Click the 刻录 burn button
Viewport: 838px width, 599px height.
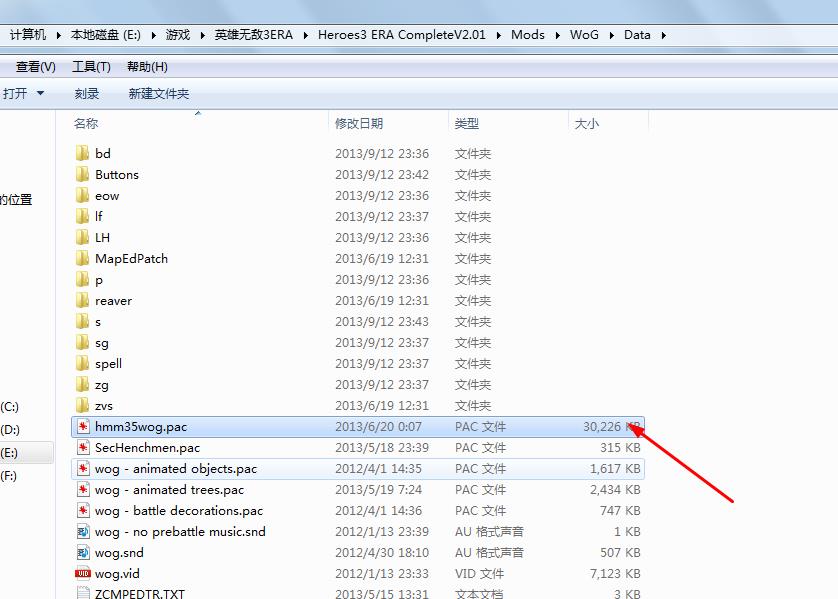tap(87, 94)
